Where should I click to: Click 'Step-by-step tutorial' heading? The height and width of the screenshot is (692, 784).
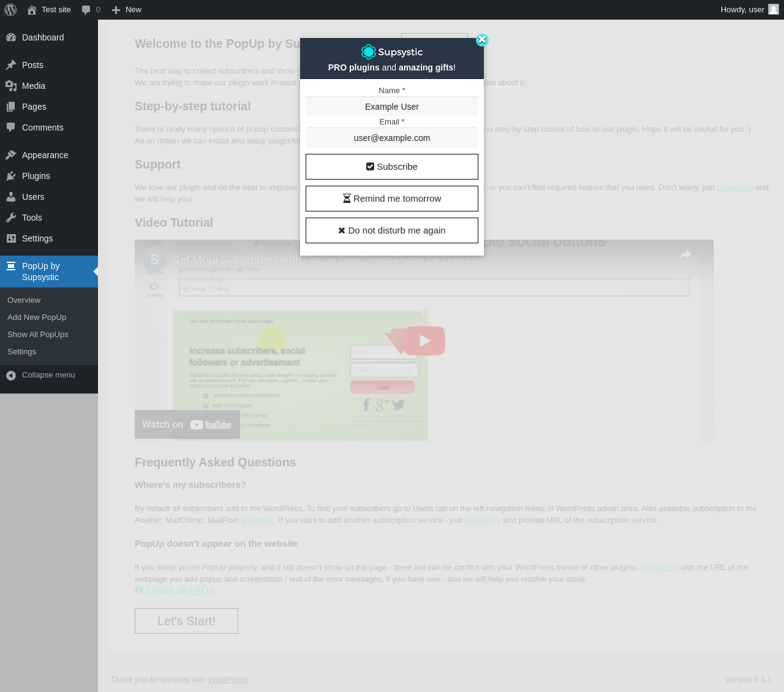(x=193, y=107)
